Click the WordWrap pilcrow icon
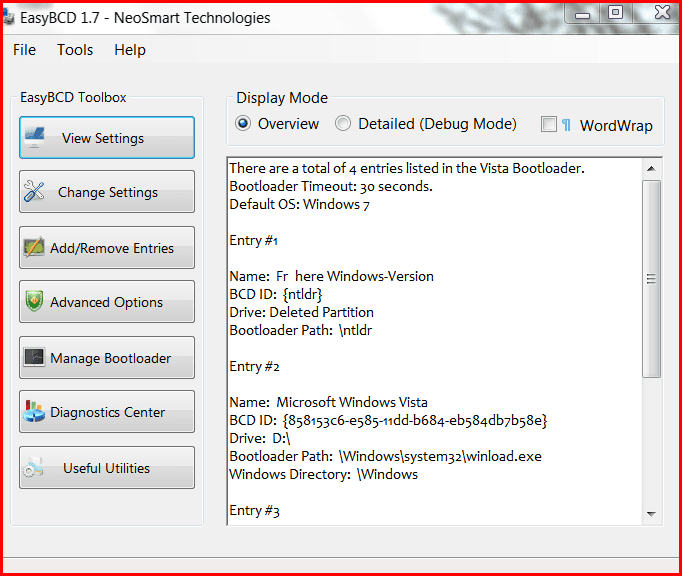 click(566, 125)
